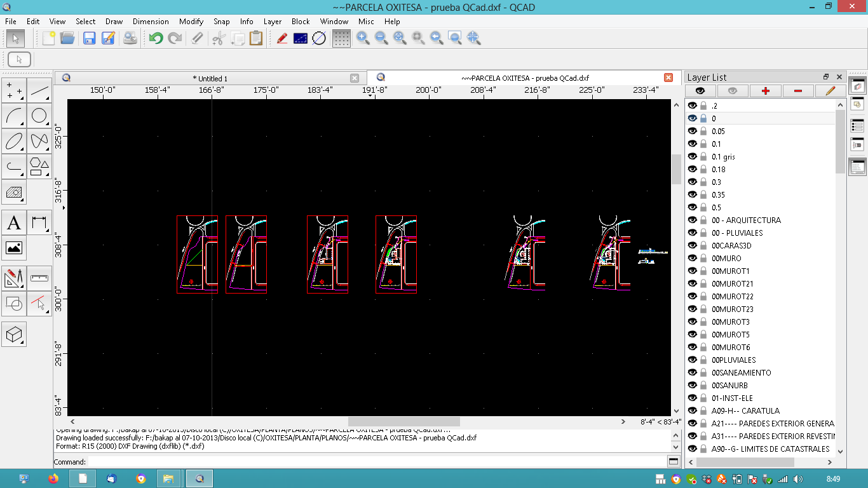Save the drawing with the floppy disk icon
Screen dimensions: 868x488
click(90, 38)
